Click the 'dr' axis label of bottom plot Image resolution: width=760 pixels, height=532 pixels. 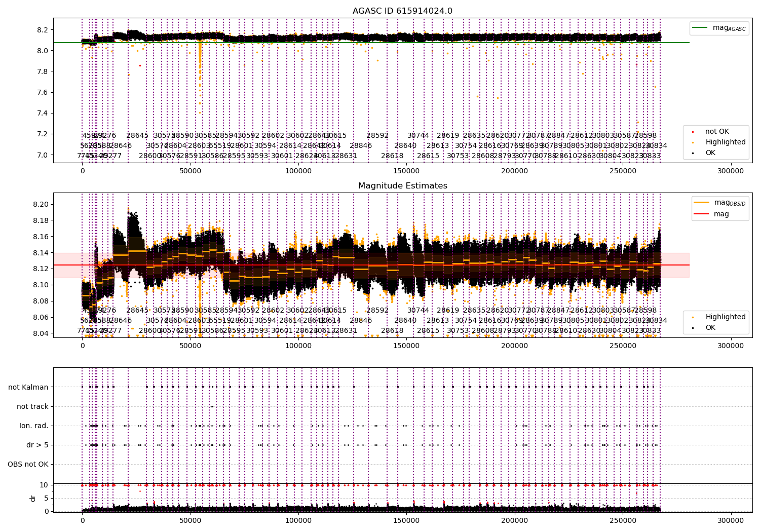pyautogui.click(x=33, y=498)
